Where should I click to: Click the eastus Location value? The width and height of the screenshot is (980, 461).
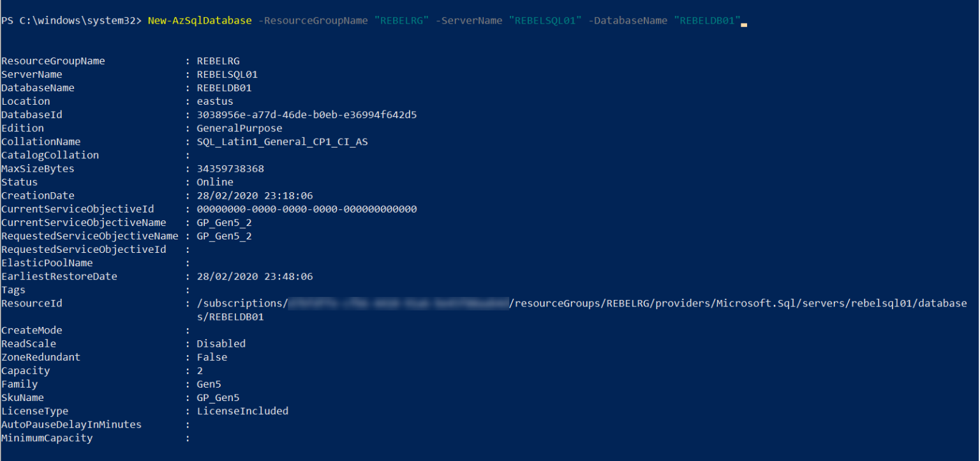[x=215, y=102]
